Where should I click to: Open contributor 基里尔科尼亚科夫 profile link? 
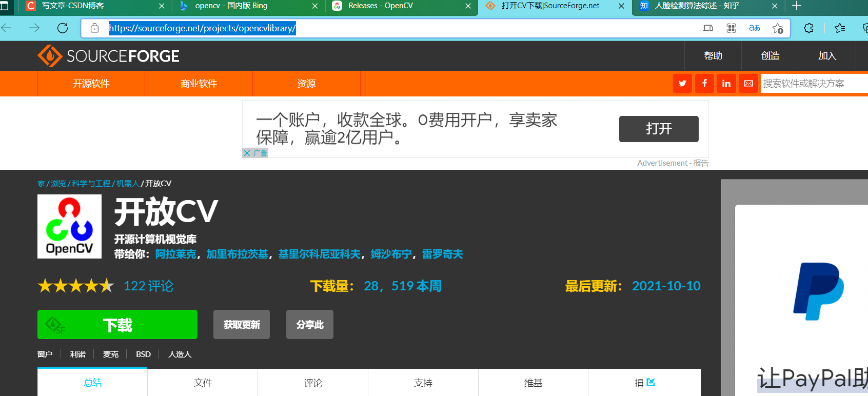319,254
